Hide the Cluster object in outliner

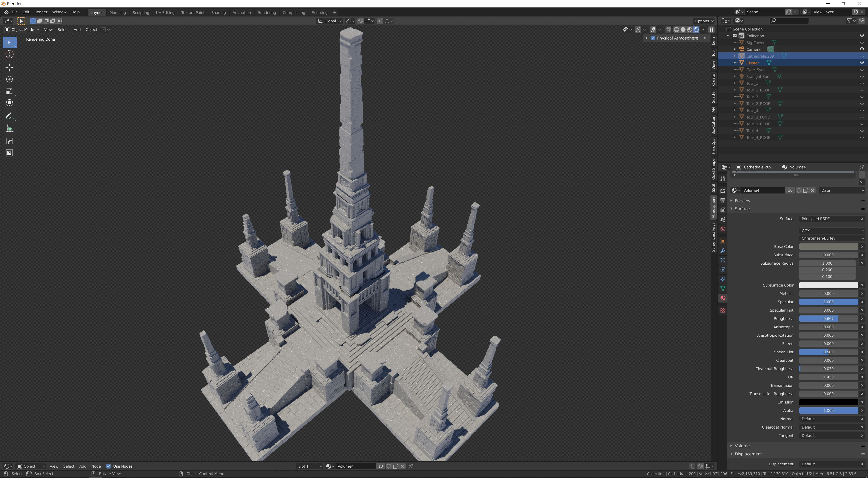[x=862, y=63]
